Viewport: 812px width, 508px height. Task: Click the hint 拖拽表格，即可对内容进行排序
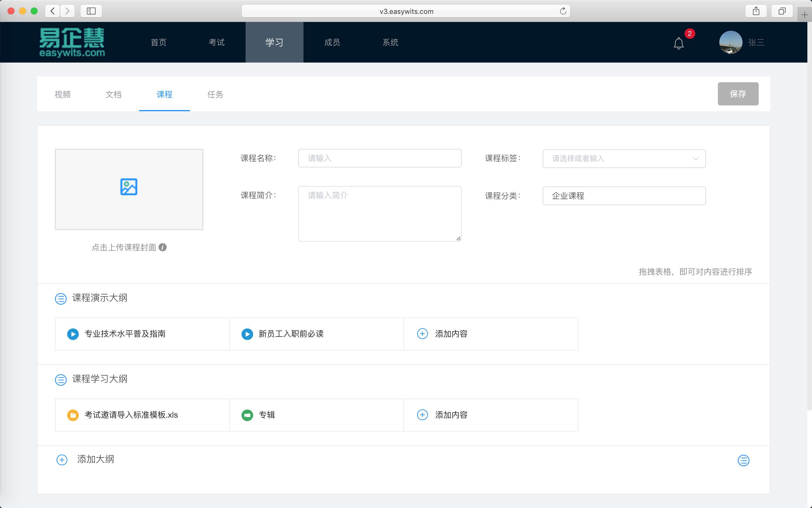point(695,272)
